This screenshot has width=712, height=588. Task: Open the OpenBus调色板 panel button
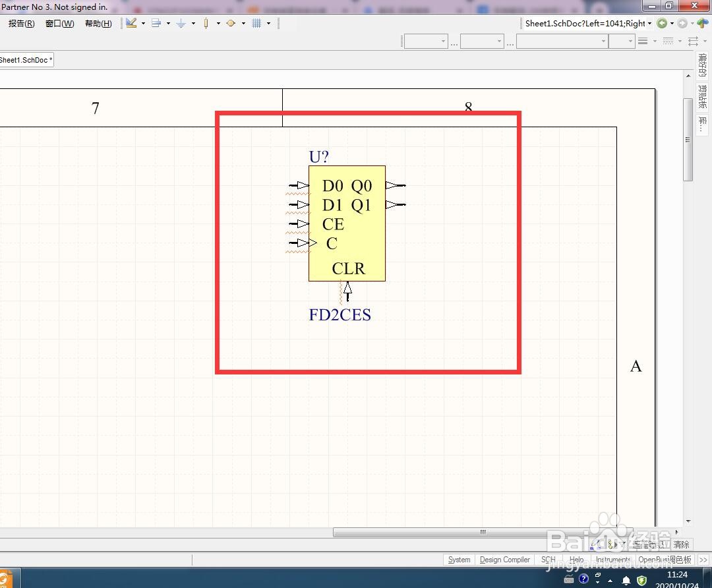tap(665, 560)
